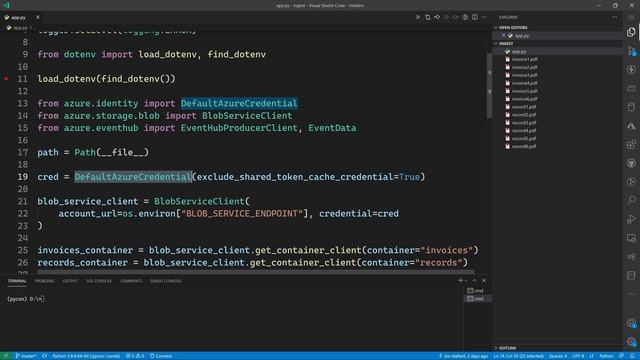Click the app.py breadcrumb item
This screenshot has height=360, width=640.
tap(20, 28)
